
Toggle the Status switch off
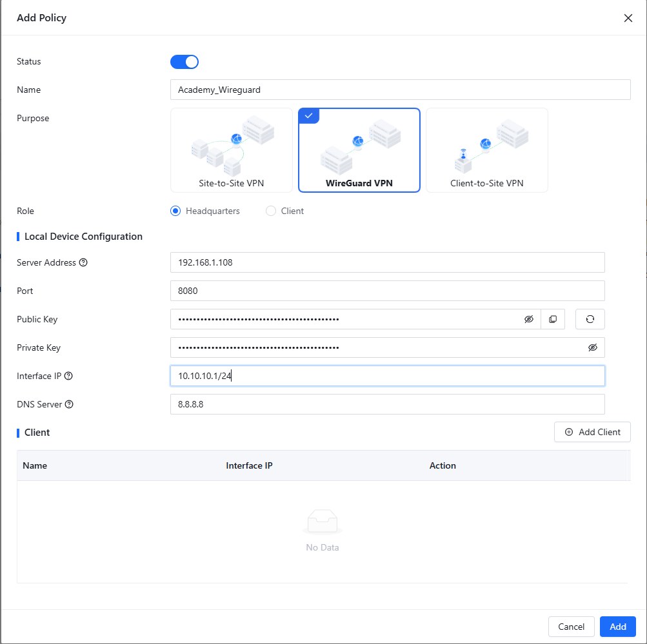[184, 62]
